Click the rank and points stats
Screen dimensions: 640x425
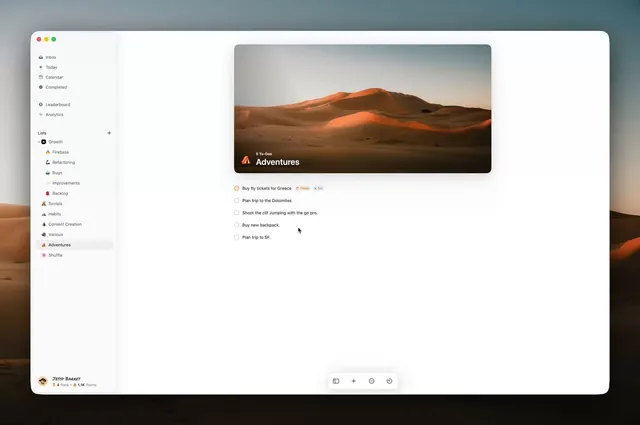coord(74,385)
